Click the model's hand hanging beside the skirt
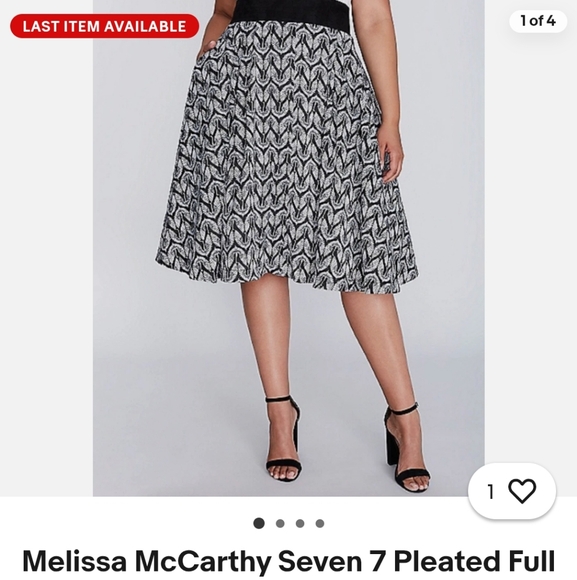577x580 pixels. (x=391, y=152)
